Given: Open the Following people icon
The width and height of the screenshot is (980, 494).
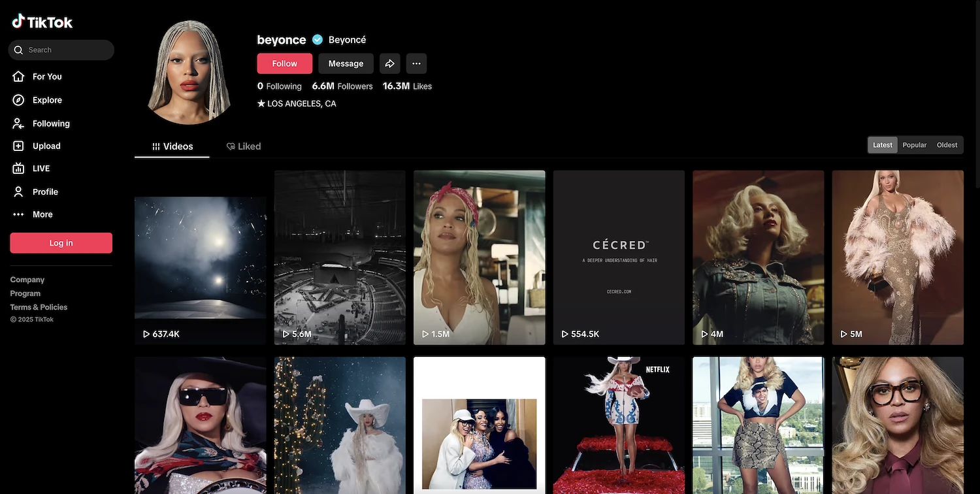Looking at the screenshot, I should pos(19,124).
